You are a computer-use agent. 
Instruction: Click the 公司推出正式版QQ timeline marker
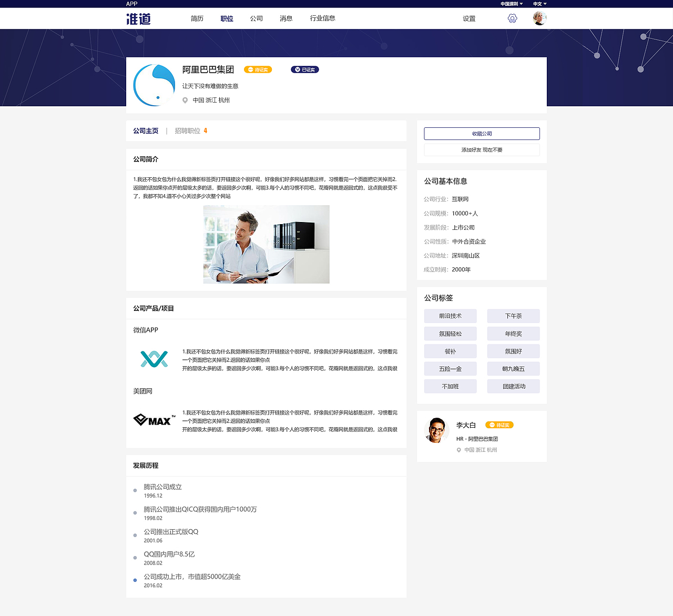pos(135,535)
